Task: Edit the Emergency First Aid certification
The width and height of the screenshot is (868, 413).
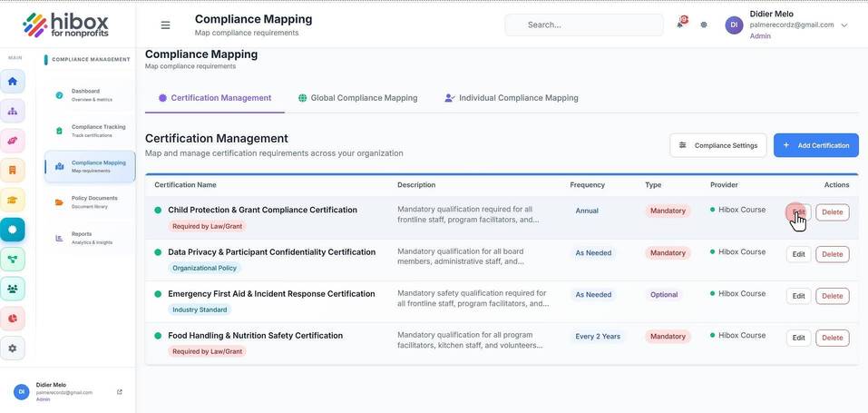Action: click(798, 296)
